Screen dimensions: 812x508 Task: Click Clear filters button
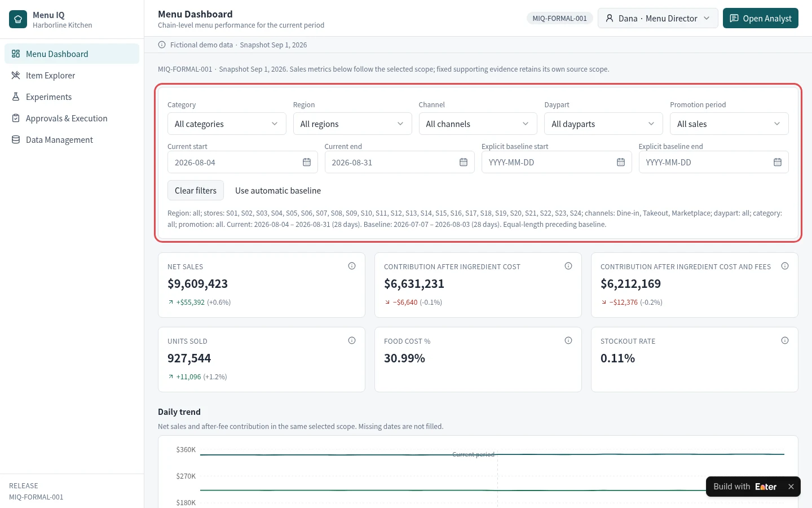[x=196, y=190]
